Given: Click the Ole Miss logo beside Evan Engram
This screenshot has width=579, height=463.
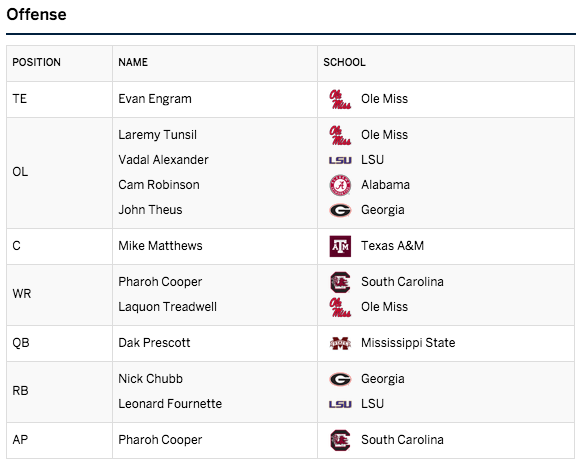Looking at the screenshot, I should 340,99.
